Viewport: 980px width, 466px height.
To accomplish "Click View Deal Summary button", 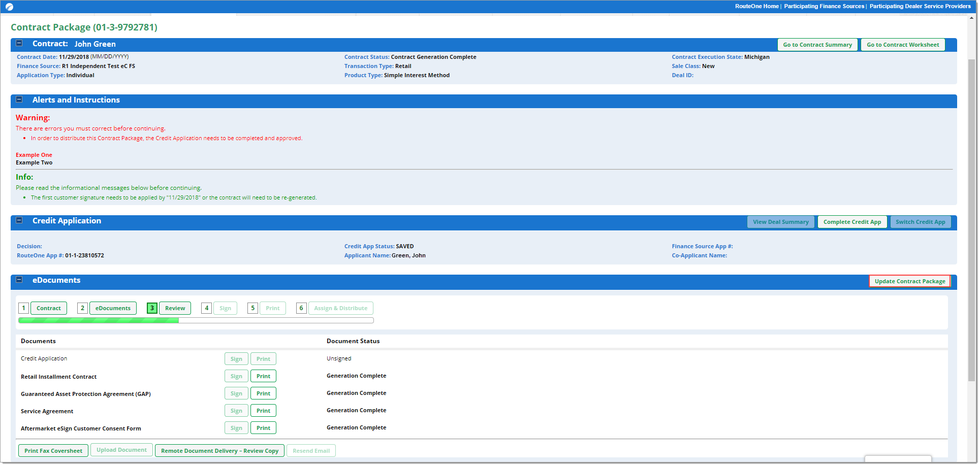I will tap(781, 222).
